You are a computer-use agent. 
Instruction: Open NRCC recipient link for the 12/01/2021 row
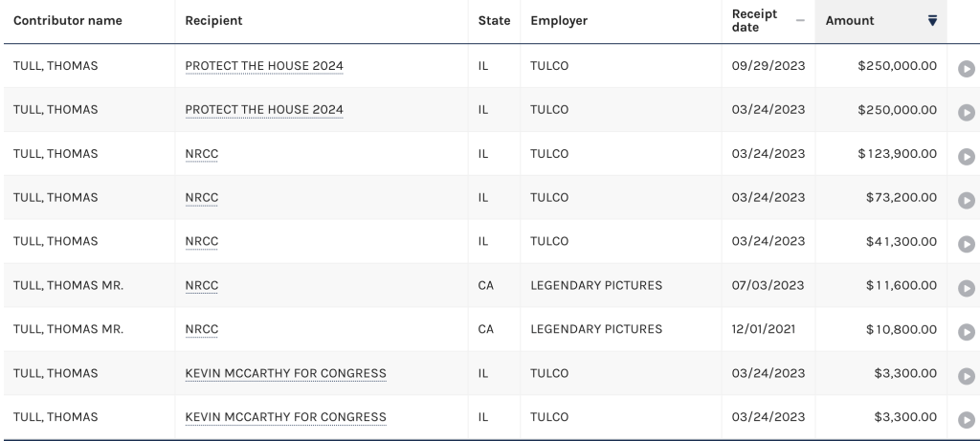point(201,329)
